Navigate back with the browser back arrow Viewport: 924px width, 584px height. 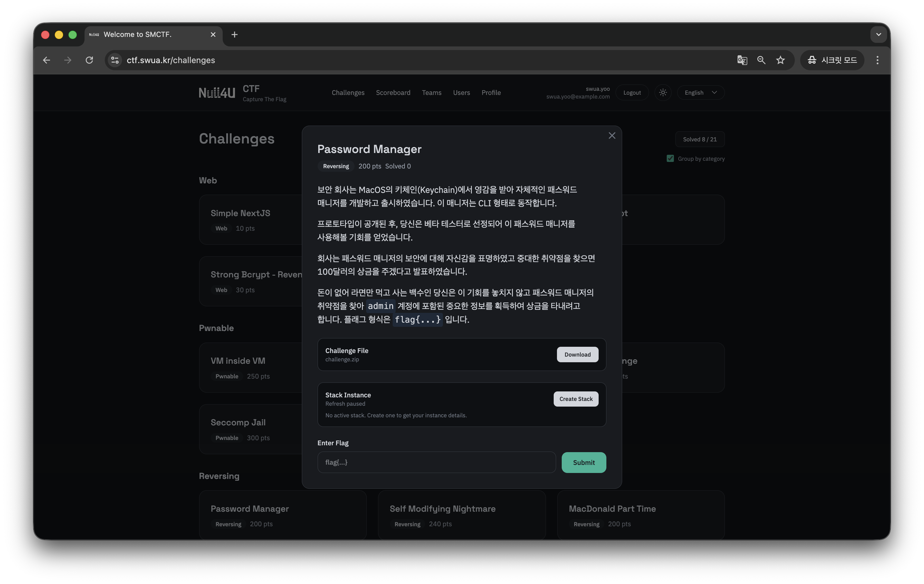click(46, 60)
